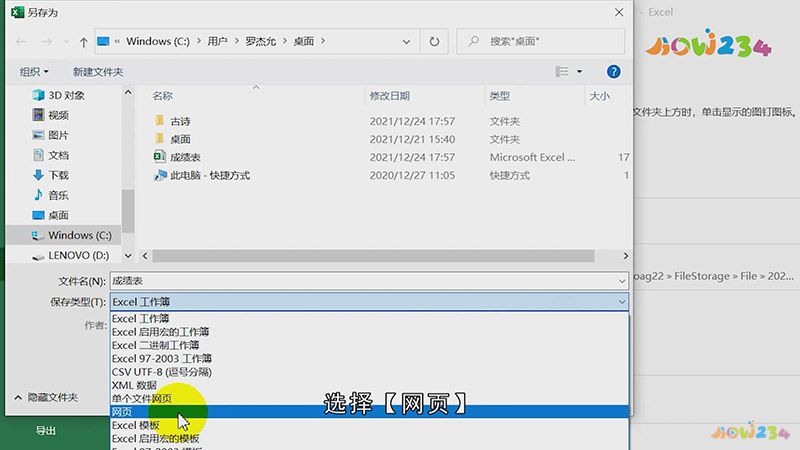Change the view layout icon
This screenshot has width=800, height=450.
click(562, 71)
